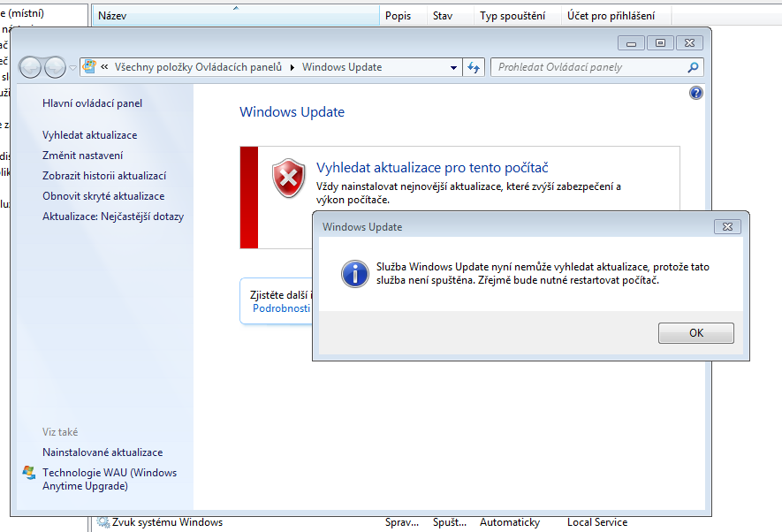Sort services by Účet pro přihlášení column
782x532 pixels.
pyautogui.click(x=617, y=15)
